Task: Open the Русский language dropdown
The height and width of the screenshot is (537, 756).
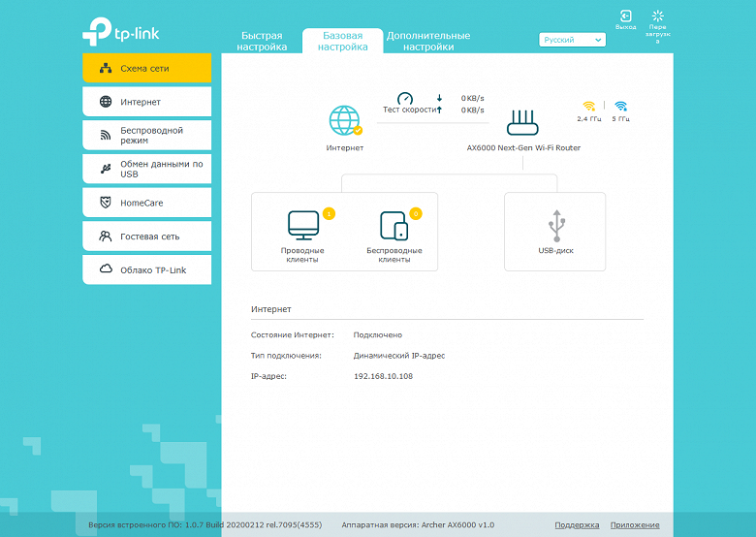Action: point(572,40)
